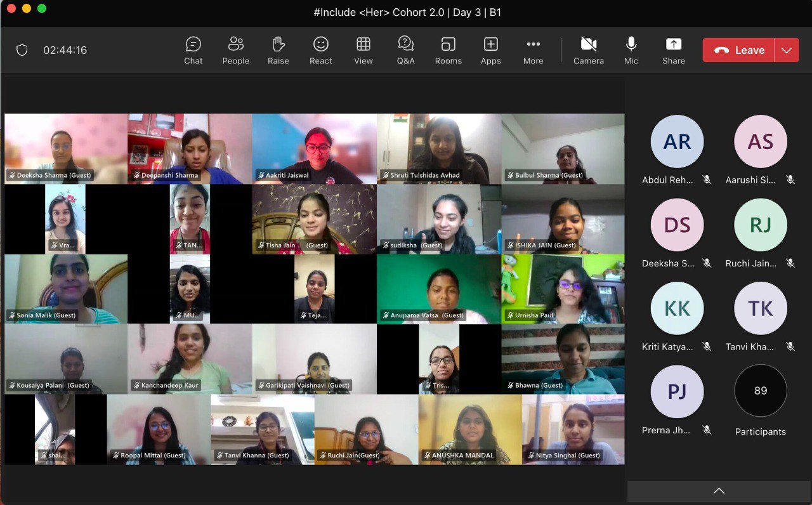Open the Apps menu
Image resolution: width=812 pixels, height=505 pixels.
[491, 50]
